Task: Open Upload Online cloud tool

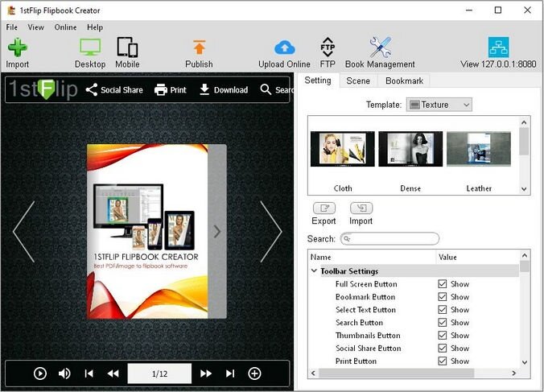Action: click(285, 47)
